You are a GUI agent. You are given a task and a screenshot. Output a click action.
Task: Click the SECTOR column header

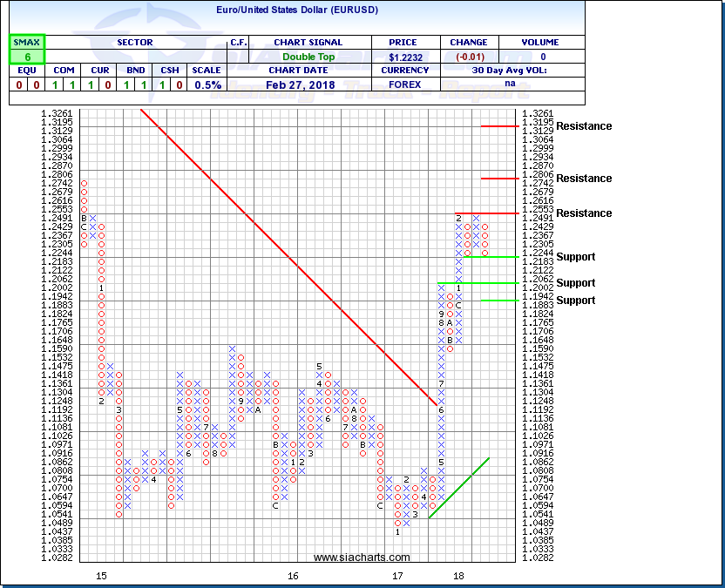click(134, 42)
